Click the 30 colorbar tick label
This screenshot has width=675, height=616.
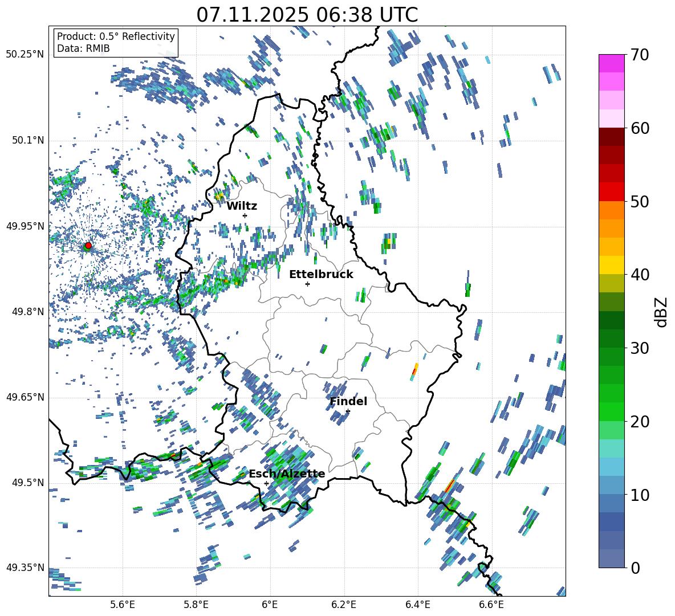pos(640,348)
